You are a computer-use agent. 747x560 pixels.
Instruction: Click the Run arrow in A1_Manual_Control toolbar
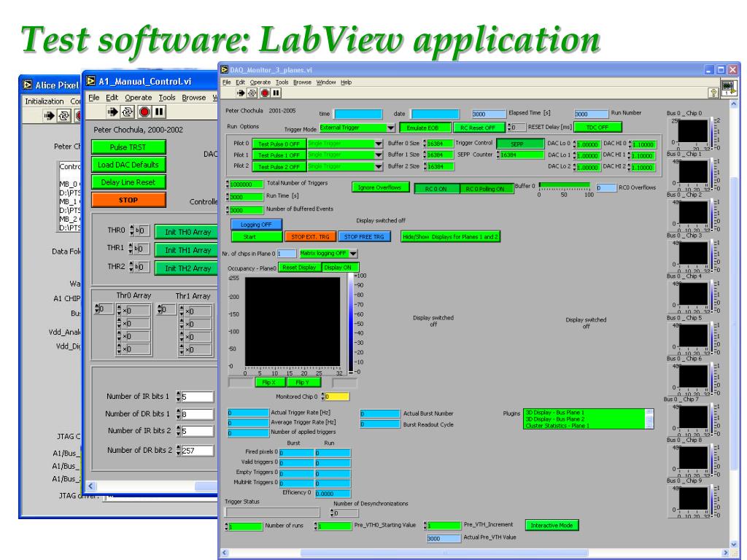(x=113, y=112)
